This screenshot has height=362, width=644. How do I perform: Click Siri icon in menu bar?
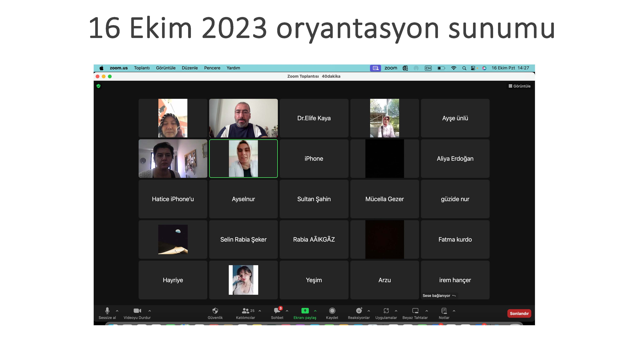(484, 68)
